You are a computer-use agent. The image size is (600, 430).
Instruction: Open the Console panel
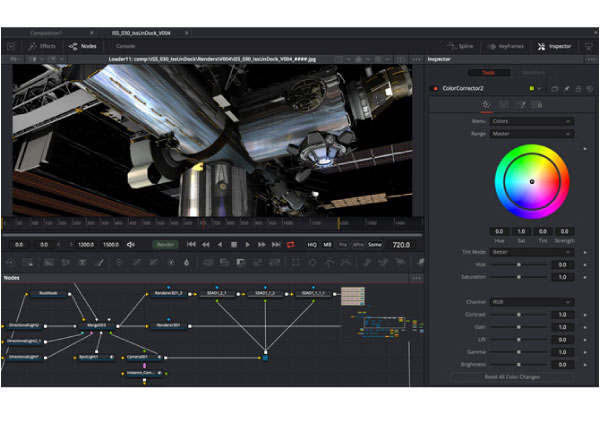(125, 46)
